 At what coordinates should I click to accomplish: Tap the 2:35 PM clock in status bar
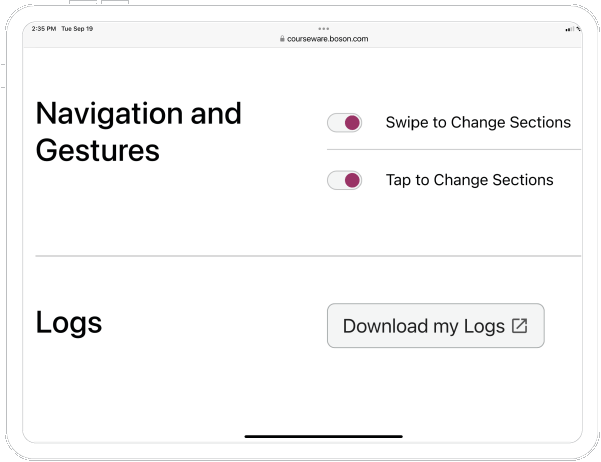click(x=43, y=29)
